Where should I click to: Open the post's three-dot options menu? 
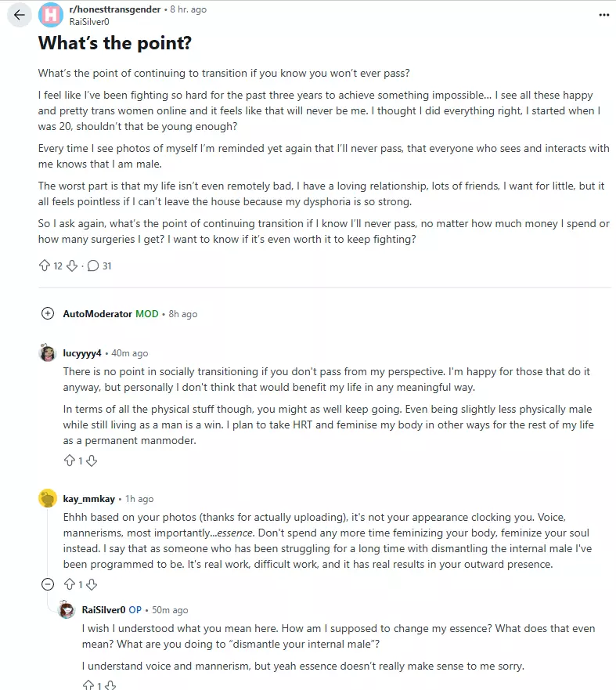603,14
